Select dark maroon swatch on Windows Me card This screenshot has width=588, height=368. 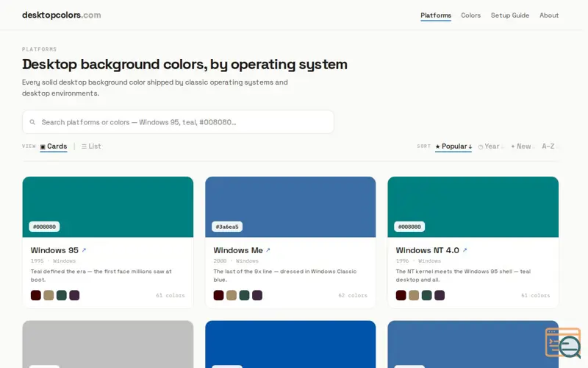pyautogui.click(x=218, y=296)
